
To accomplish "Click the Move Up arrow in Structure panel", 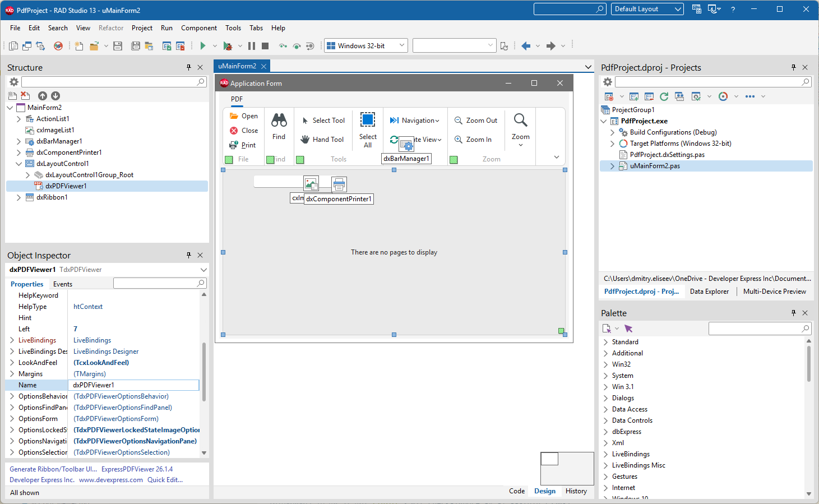I will tap(43, 96).
